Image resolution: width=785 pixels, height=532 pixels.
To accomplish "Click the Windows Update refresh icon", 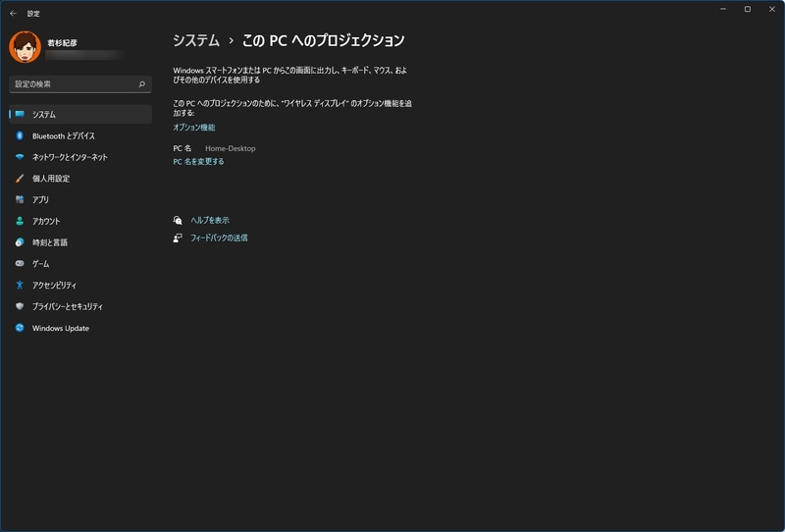I will tap(20, 328).
